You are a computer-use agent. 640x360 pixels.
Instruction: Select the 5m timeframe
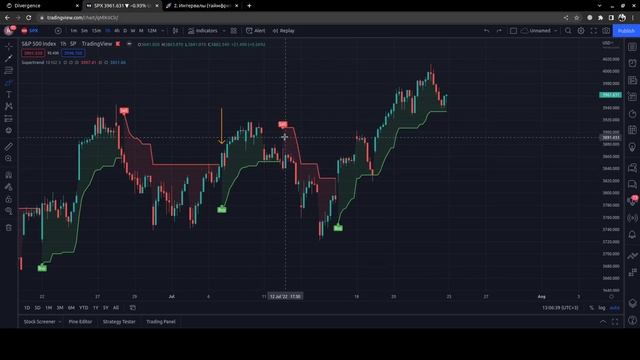84,31
